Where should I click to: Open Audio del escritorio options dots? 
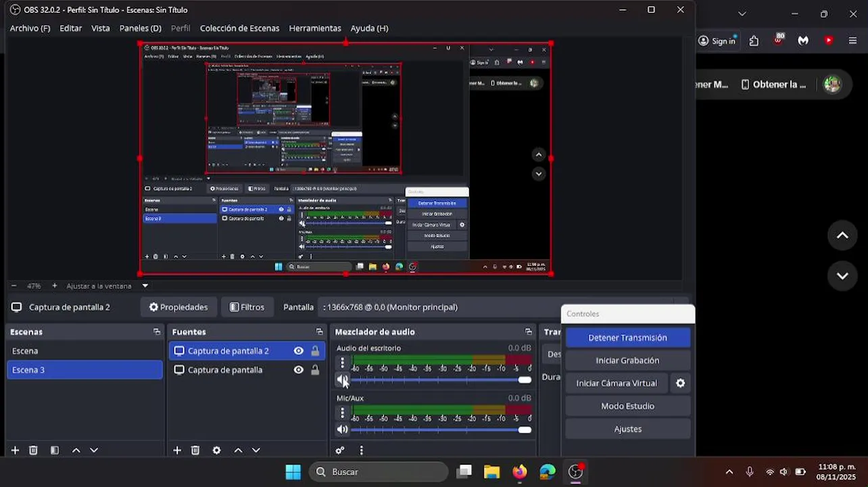click(x=342, y=363)
